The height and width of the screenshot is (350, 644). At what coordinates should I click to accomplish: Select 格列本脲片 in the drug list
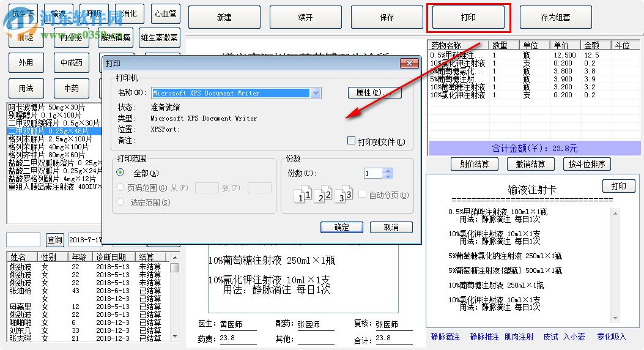click(x=54, y=140)
